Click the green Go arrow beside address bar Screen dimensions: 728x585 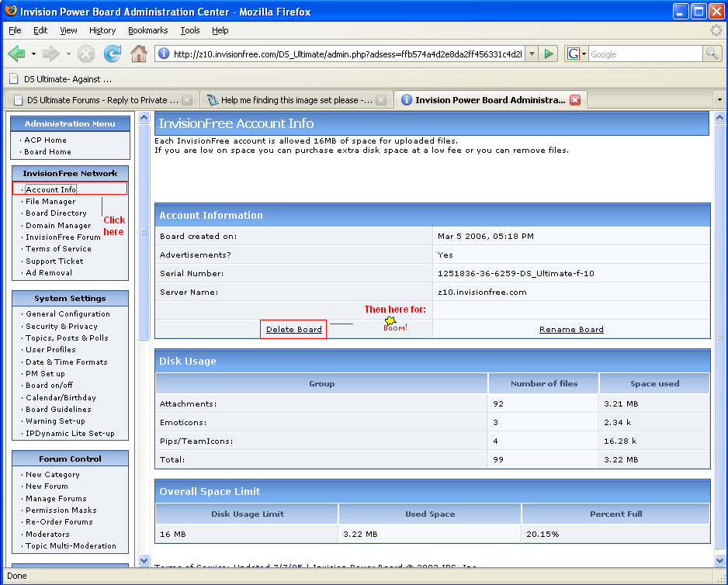click(x=549, y=54)
